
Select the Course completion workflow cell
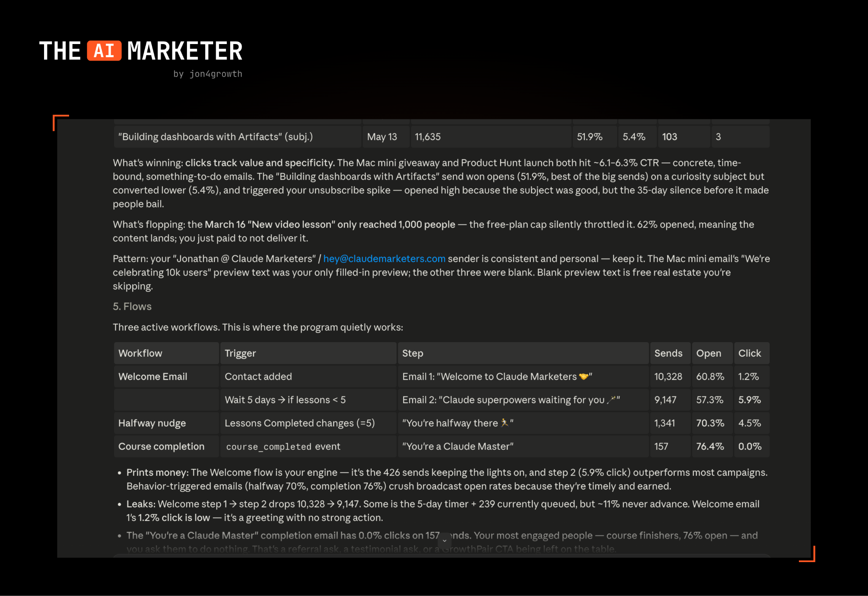pyautogui.click(x=167, y=446)
